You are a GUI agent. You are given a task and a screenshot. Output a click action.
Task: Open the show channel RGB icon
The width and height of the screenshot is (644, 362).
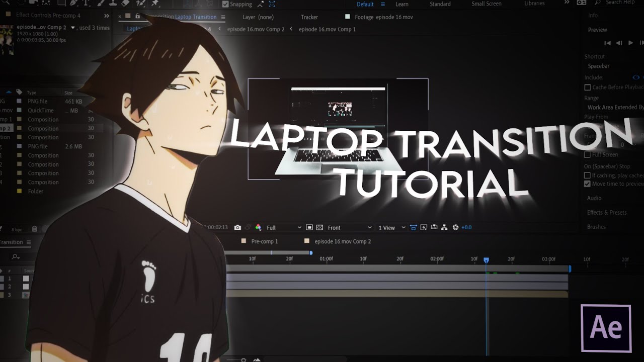tap(258, 228)
